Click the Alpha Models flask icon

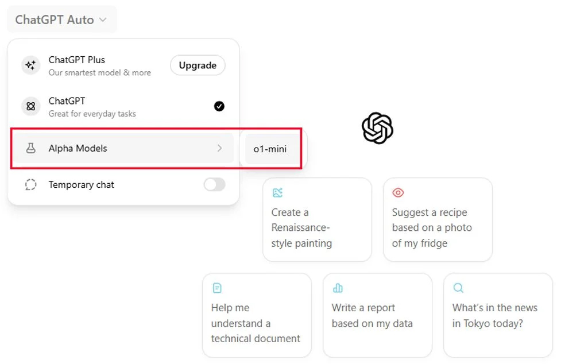click(x=30, y=148)
